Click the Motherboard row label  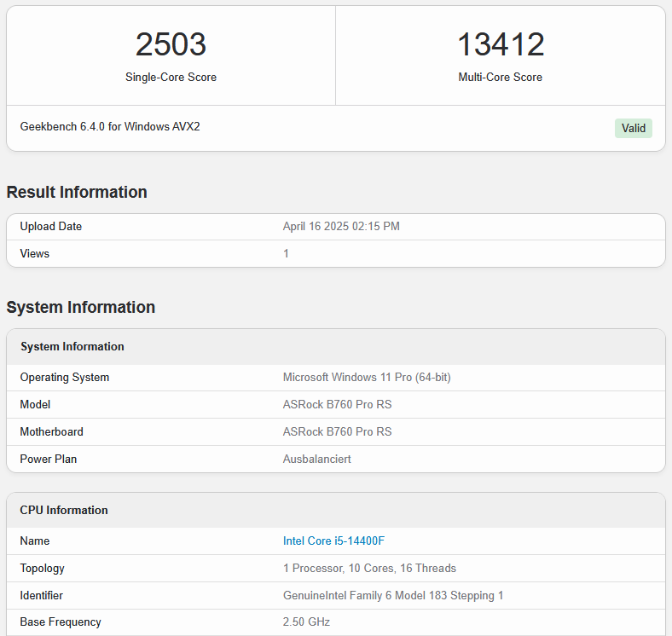point(51,431)
